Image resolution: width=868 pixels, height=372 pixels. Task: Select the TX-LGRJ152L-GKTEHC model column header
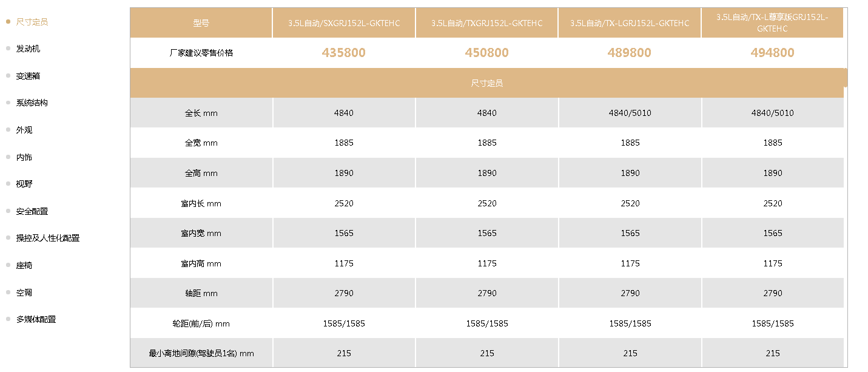[630, 23]
